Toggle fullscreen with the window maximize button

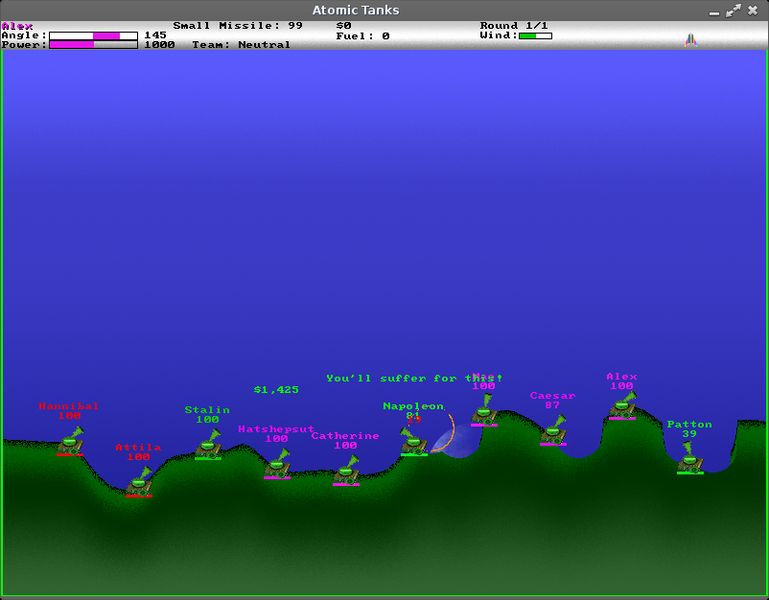pos(733,10)
